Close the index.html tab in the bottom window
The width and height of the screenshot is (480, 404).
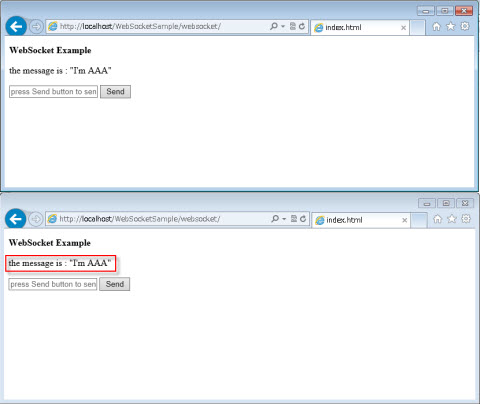click(404, 220)
